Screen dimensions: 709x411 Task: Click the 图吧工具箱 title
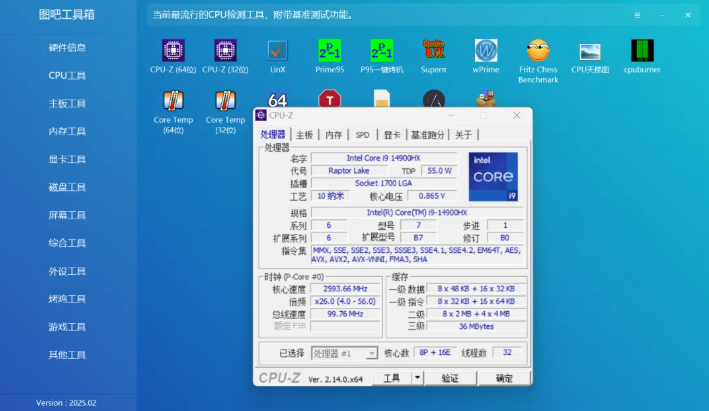[67, 14]
